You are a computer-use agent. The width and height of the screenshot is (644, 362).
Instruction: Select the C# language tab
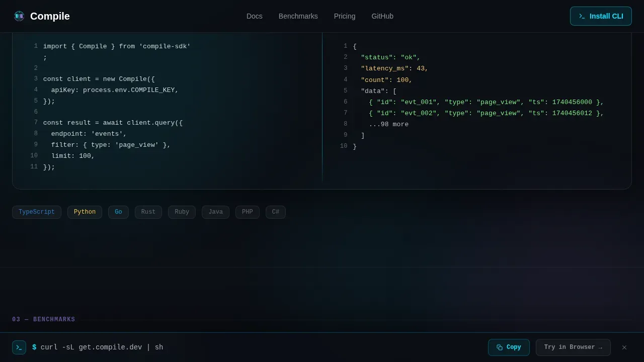276,212
